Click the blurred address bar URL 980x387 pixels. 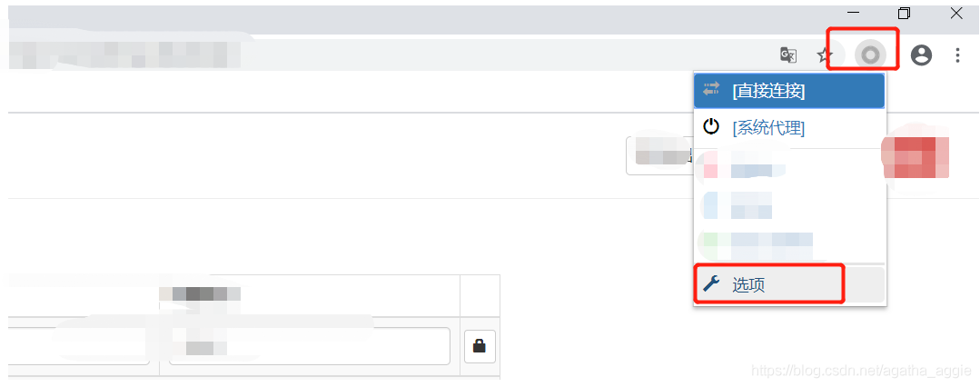(x=125, y=54)
